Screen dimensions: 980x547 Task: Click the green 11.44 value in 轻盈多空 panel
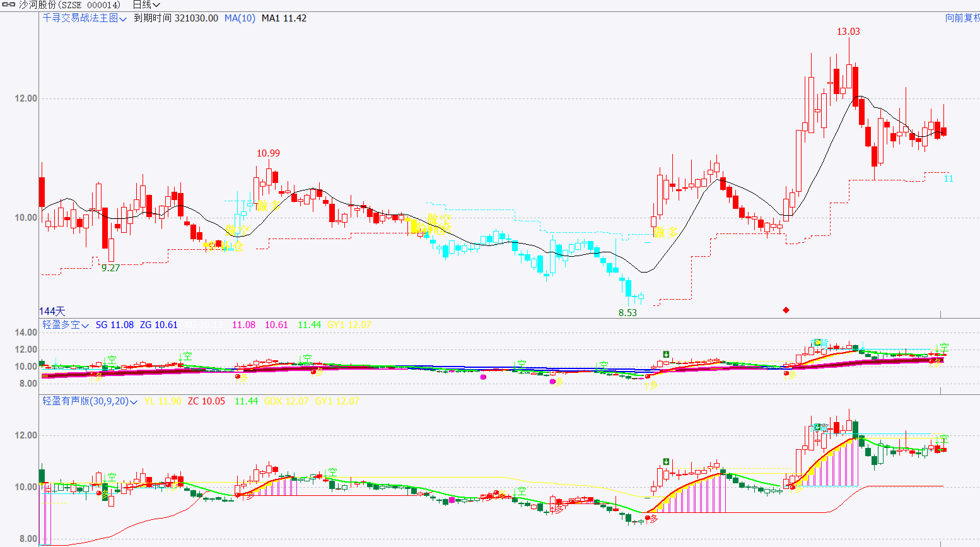pos(309,325)
